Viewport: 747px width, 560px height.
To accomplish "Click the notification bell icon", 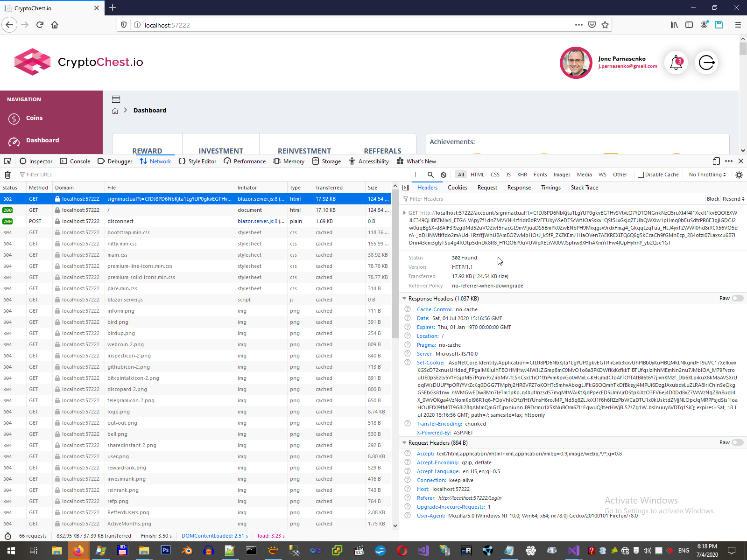I will pyautogui.click(x=676, y=63).
